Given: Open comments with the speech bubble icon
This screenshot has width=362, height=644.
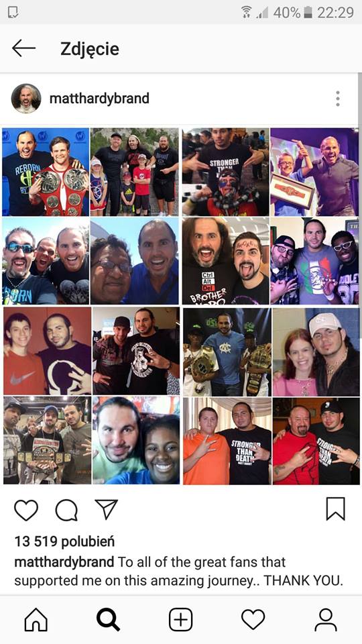Looking at the screenshot, I should [x=66, y=510].
